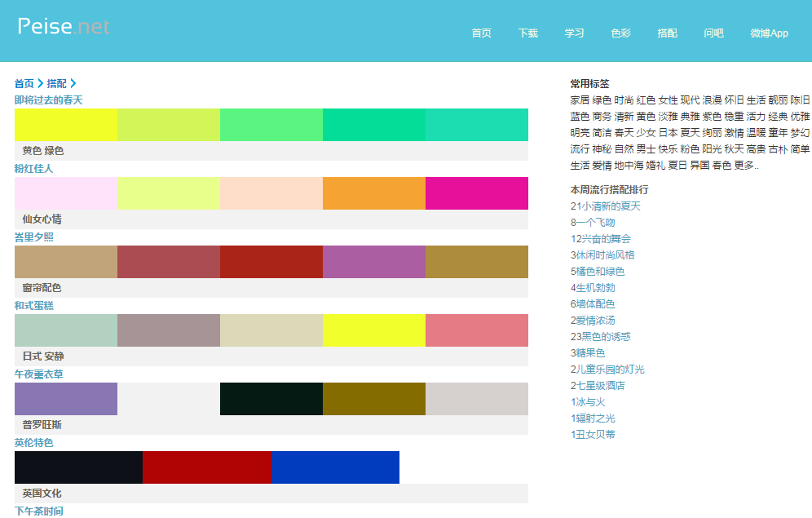Go to 色彩 in the navigation bar
Viewport: 812px width, 518px height.
(620, 33)
